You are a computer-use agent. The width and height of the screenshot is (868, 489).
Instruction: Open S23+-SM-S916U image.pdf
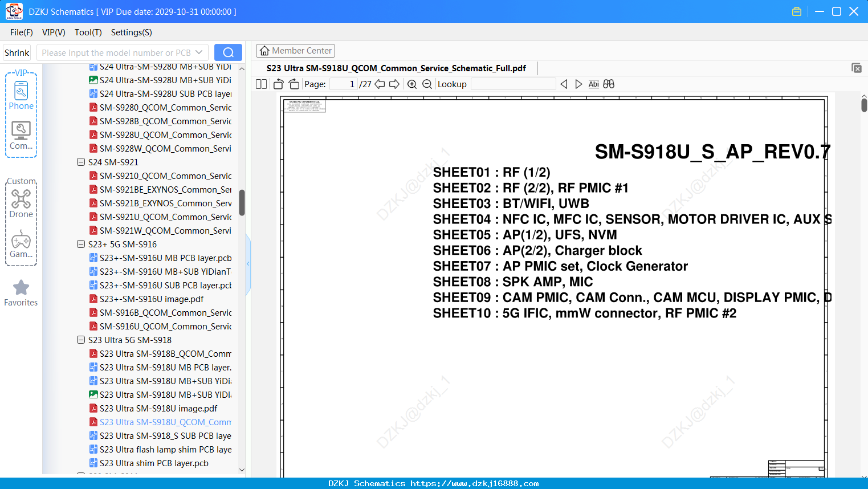(x=147, y=299)
